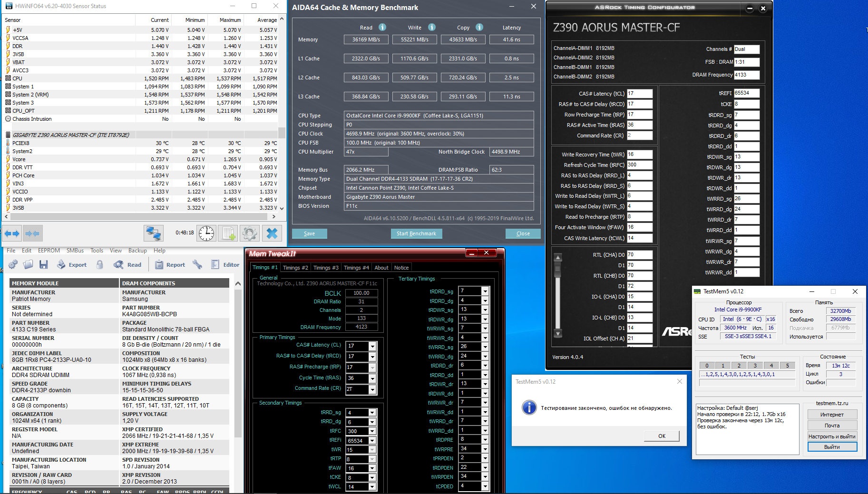Click ASRock Refresh Cycle Time (tRFC) field
868x494 pixels.
640,165
